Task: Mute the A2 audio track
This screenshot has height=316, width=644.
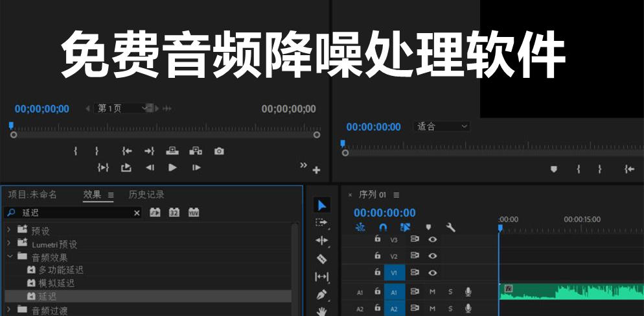Action: [432, 308]
